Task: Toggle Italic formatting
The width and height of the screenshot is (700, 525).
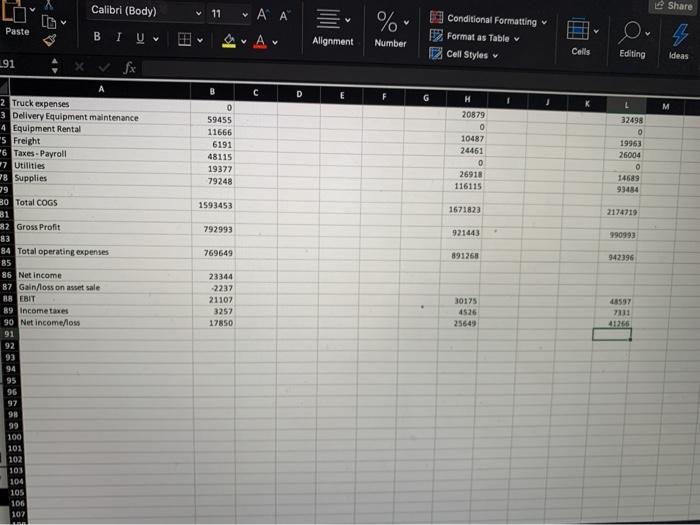Action: (x=119, y=37)
